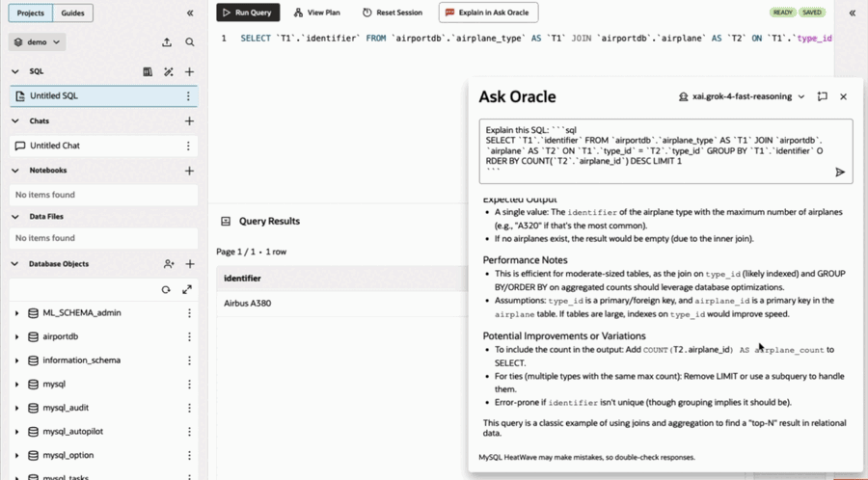Click the magic wand icon in SQL section

tap(168, 72)
